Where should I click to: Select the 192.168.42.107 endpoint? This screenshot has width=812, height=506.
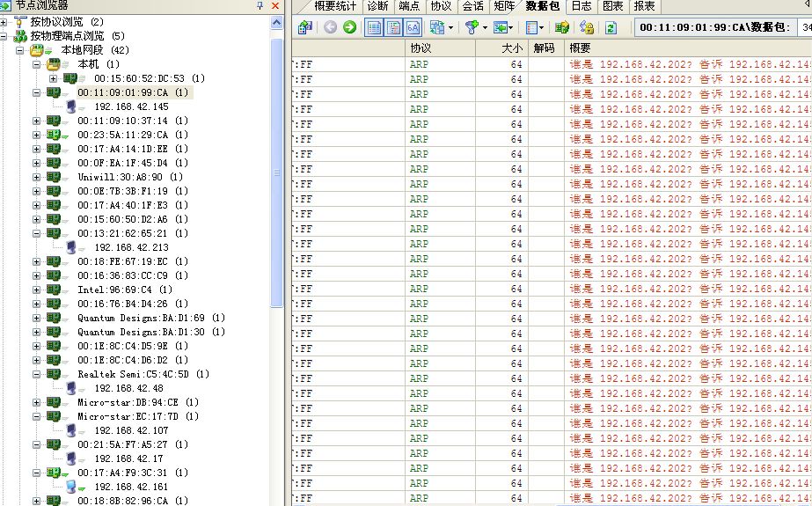pos(131,430)
